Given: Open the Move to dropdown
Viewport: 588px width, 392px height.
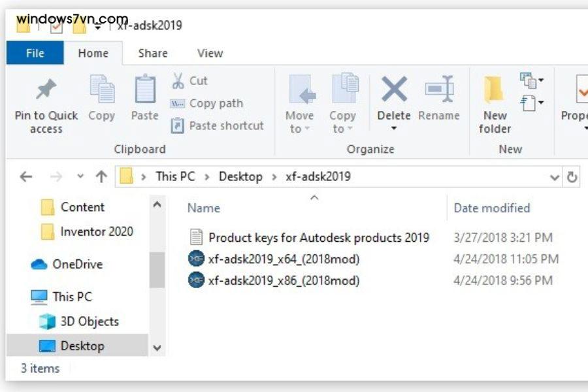Looking at the screenshot, I should pyautogui.click(x=299, y=108).
